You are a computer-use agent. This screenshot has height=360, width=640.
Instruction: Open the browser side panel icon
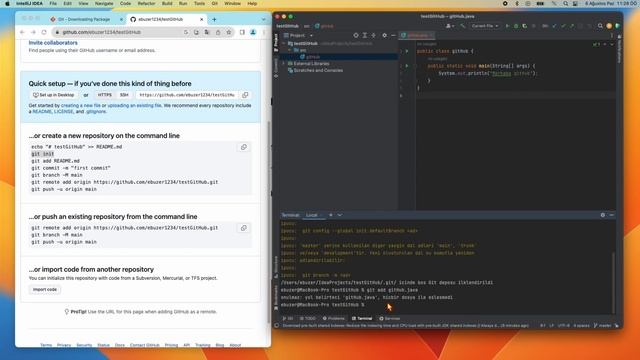click(242, 32)
